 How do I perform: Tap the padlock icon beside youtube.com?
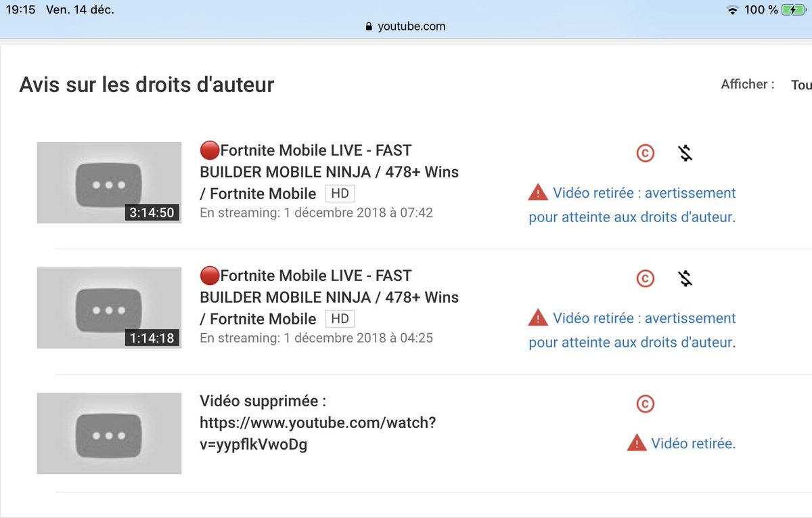(368, 27)
